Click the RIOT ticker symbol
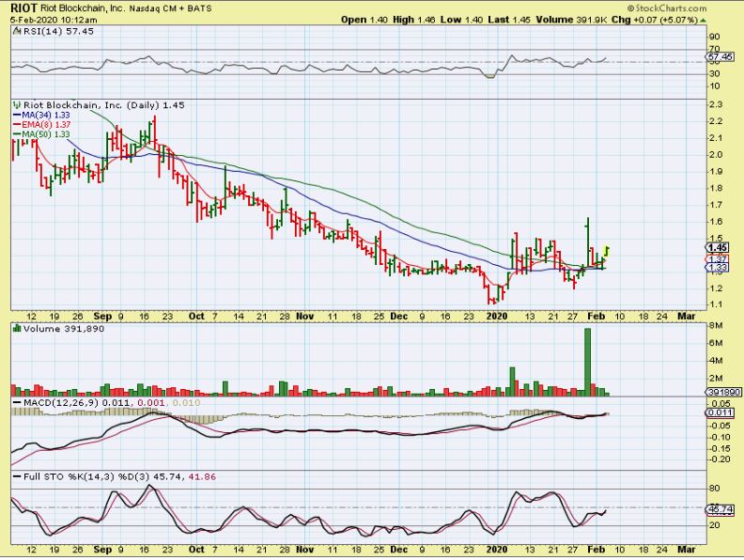 pos(23,8)
